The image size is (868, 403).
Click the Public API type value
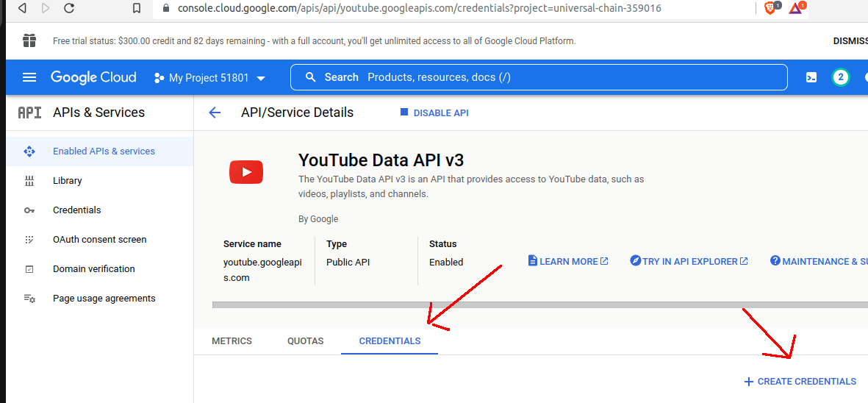pos(348,263)
